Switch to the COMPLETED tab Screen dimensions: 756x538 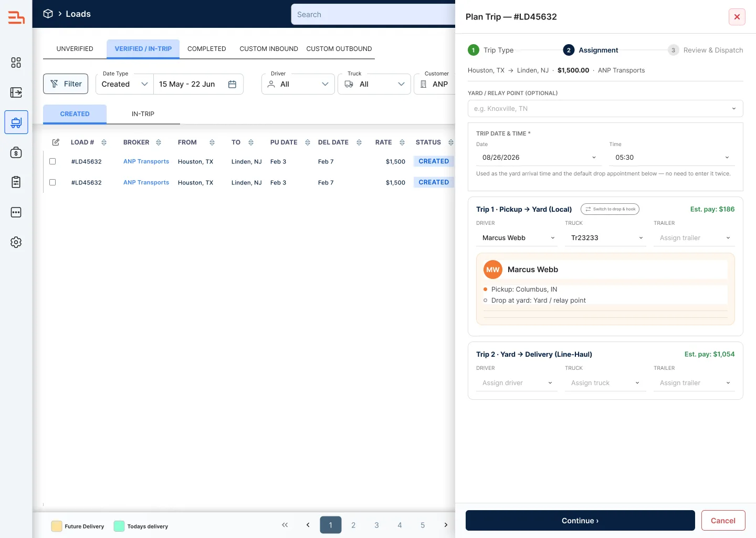207,49
